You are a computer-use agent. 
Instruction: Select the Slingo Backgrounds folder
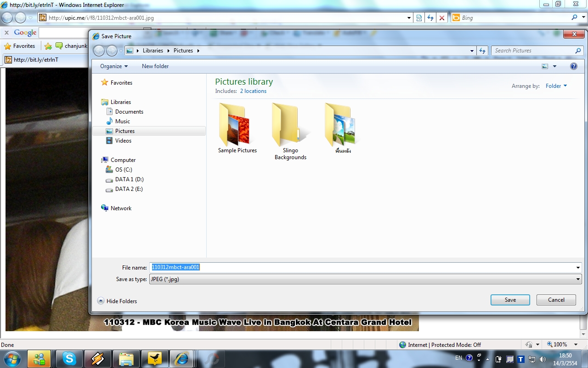tap(290, 131)
